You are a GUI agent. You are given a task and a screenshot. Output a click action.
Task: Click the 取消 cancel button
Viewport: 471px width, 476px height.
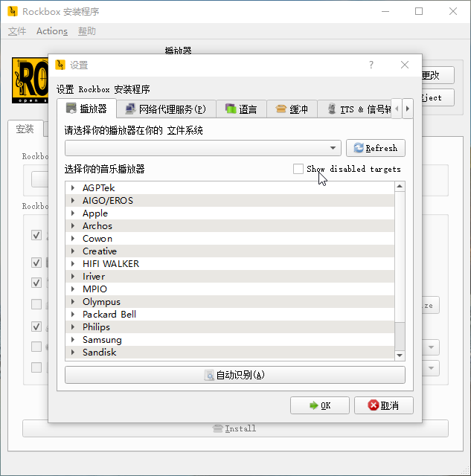pyautogui.click(x=384, y=405)
